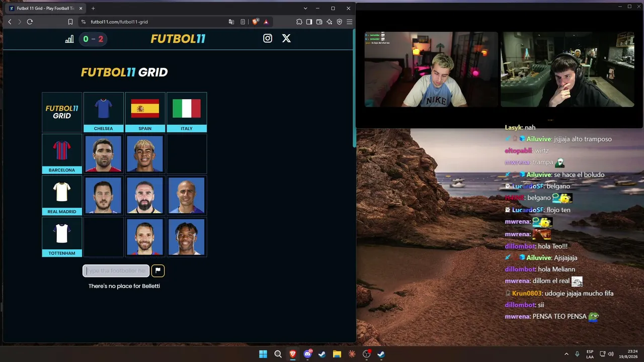The height and width of the screenshot is (362, 644).
Task: Toggle the browser sidebar panel
Action: 309,22
